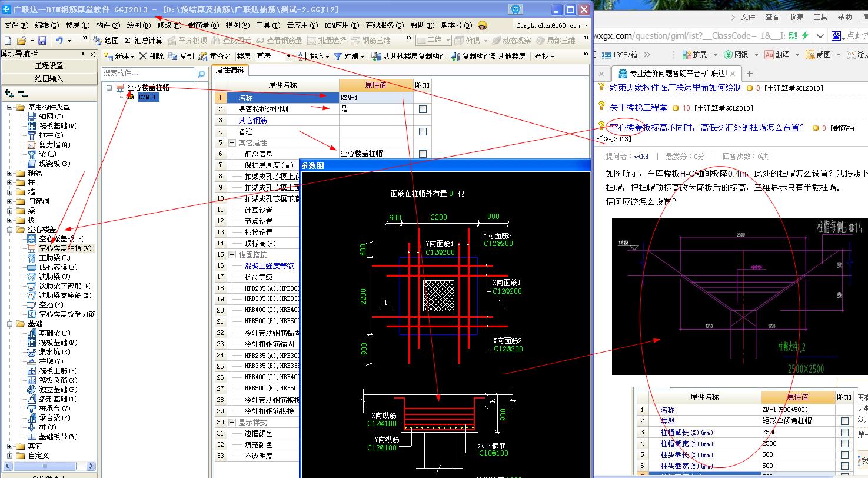Select 集水坑(K) tree item
This screenshot has height=478, width=868.
point(49,352)
